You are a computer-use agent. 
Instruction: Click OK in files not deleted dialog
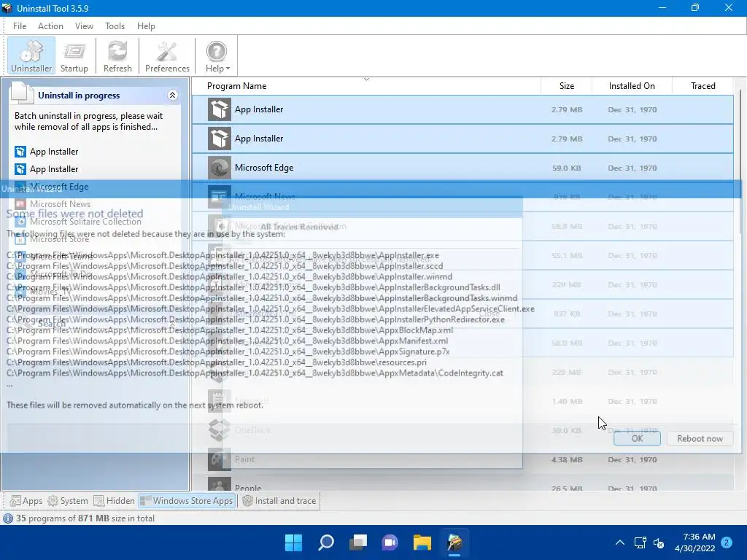637,438
